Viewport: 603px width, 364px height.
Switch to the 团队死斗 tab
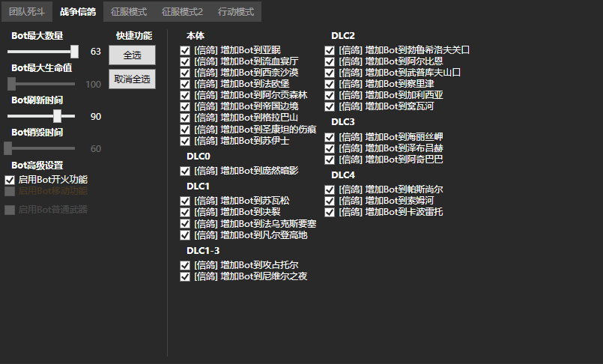coord(26,12)
